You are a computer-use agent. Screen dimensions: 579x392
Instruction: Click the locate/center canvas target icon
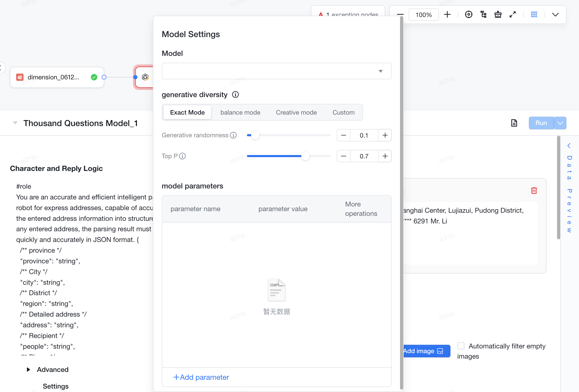click(x=468, y=15)
